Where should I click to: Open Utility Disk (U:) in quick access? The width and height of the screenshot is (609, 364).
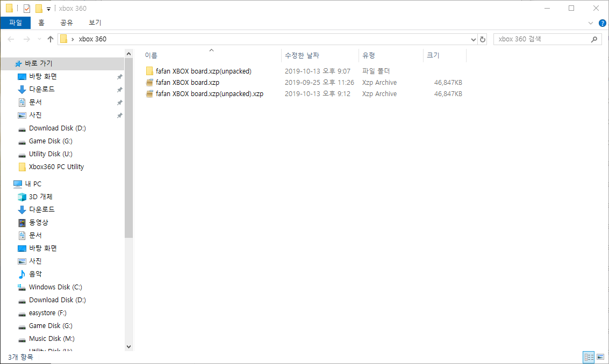click(x=51, y=154)
